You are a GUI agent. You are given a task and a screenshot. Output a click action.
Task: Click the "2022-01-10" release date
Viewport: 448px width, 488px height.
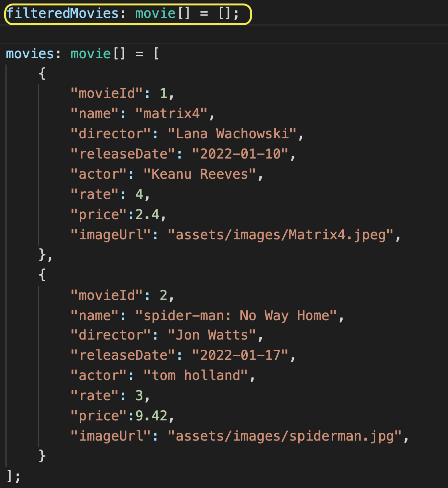[x=240, y=154]
